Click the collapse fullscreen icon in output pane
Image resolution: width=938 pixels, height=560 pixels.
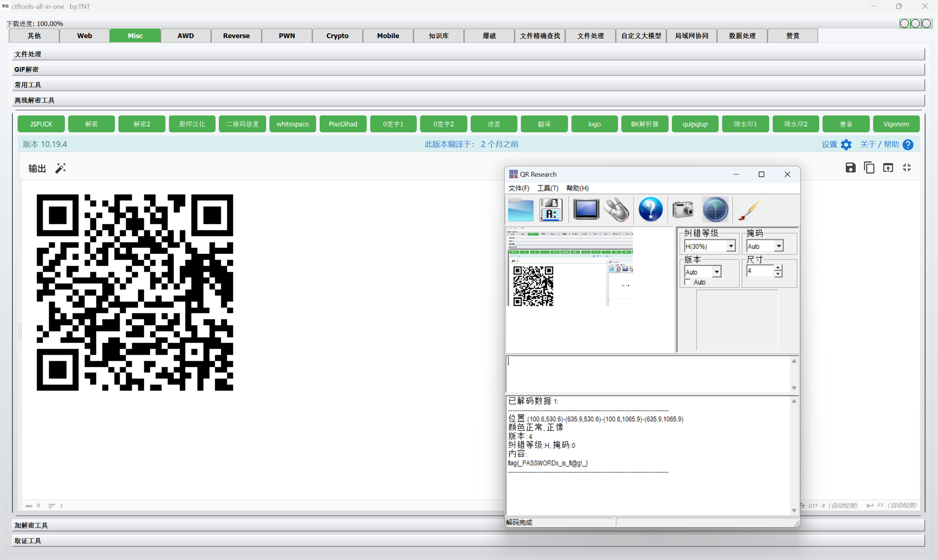pos(907,167)
